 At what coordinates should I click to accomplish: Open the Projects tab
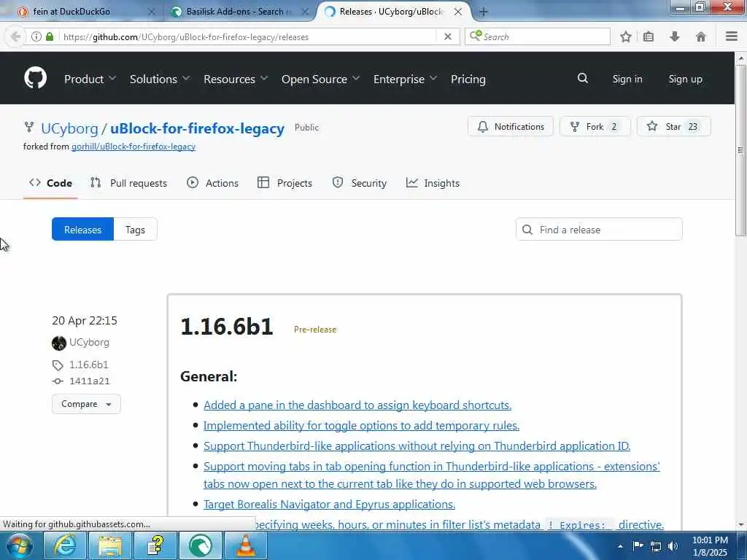tap(285, 183)
